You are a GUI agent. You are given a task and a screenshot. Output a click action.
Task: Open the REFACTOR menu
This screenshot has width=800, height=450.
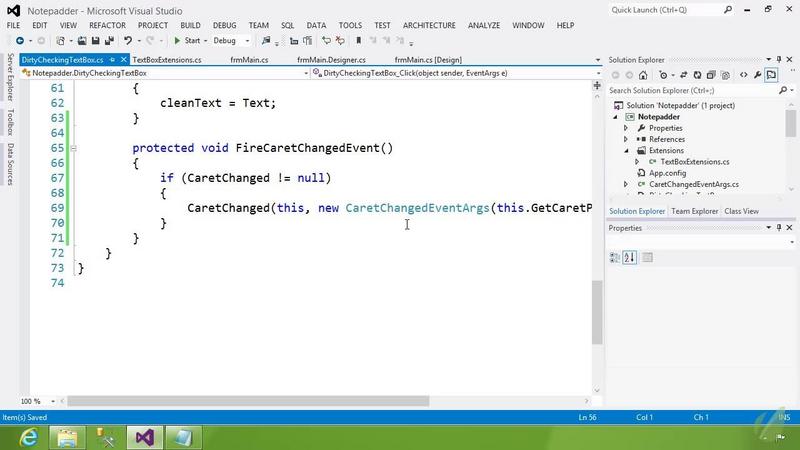click(107, 25)
